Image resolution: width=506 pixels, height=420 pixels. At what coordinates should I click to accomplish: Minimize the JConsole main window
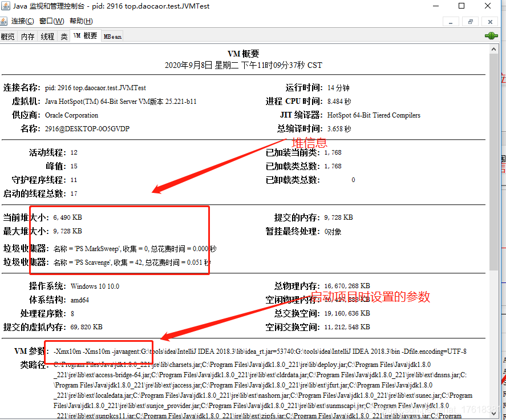(436, 6)
